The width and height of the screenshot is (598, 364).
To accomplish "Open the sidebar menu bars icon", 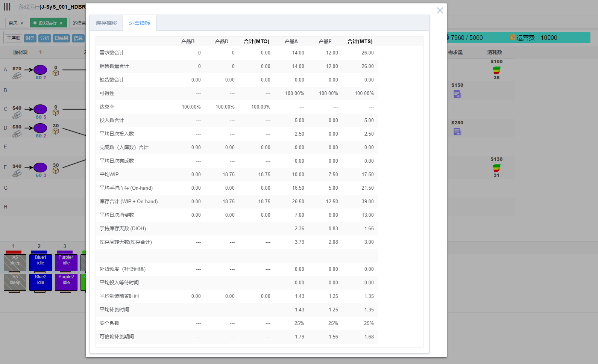I will pos(7,7).
